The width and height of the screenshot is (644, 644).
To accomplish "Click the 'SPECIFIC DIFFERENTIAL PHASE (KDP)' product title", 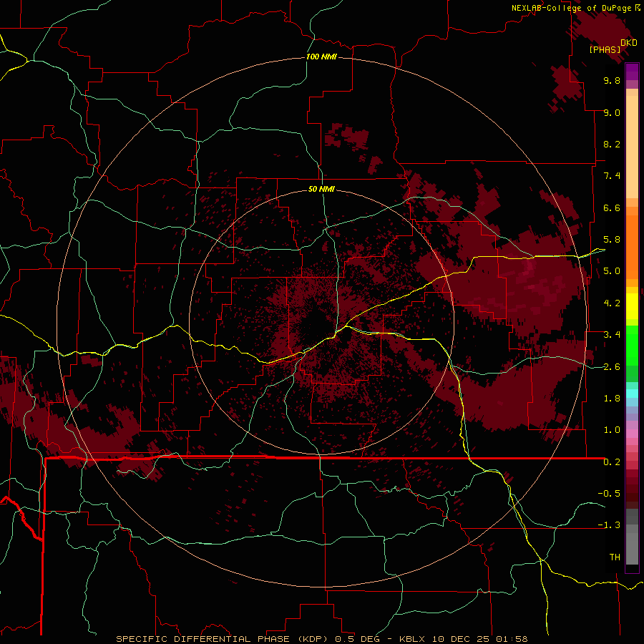I will [x=223, y=639].
